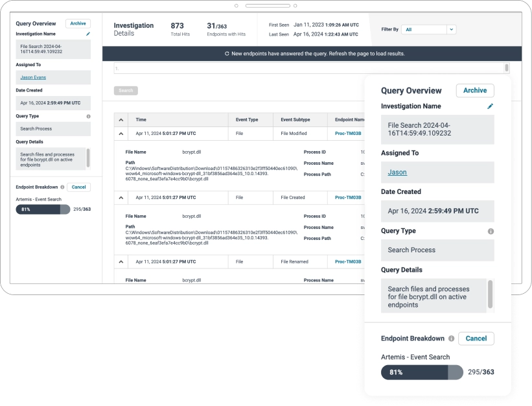Screen dimensions: 532x406
Task: Click the pencil edit icon in the popup card
Action: [491, 106]
